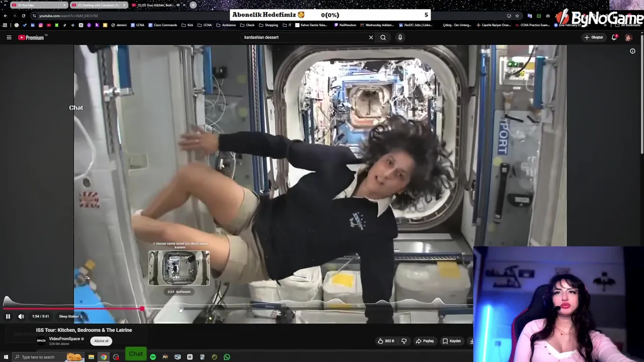
Task: Open the VideoFromSpace channel name
Action: 64,339
